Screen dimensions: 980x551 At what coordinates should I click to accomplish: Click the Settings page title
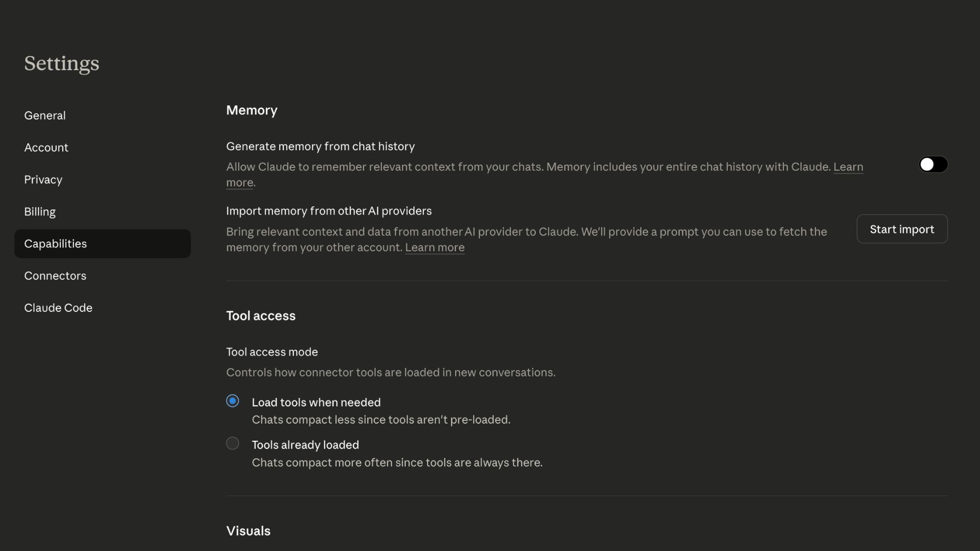[62, 63]
